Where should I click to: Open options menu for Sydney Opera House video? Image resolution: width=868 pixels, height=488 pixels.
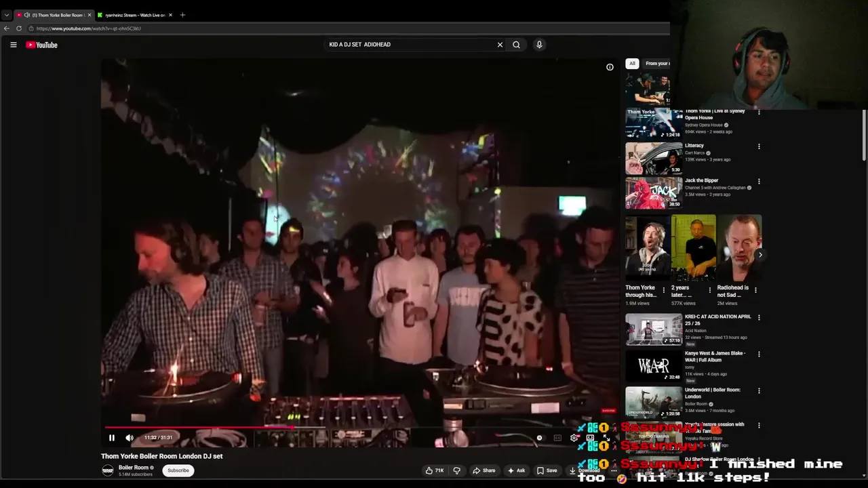pyautogui.click(x=759, y=113)
